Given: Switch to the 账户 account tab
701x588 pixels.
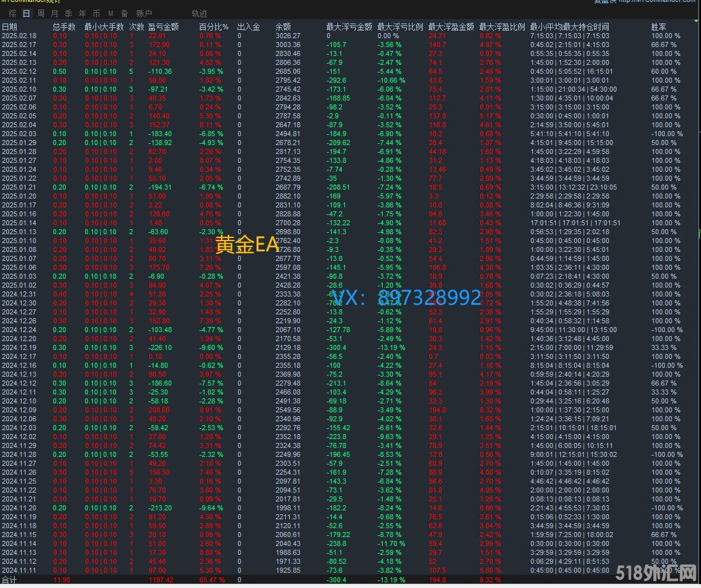Looking at the screenshot, I should pyautogui.click(x=144, y=13).
